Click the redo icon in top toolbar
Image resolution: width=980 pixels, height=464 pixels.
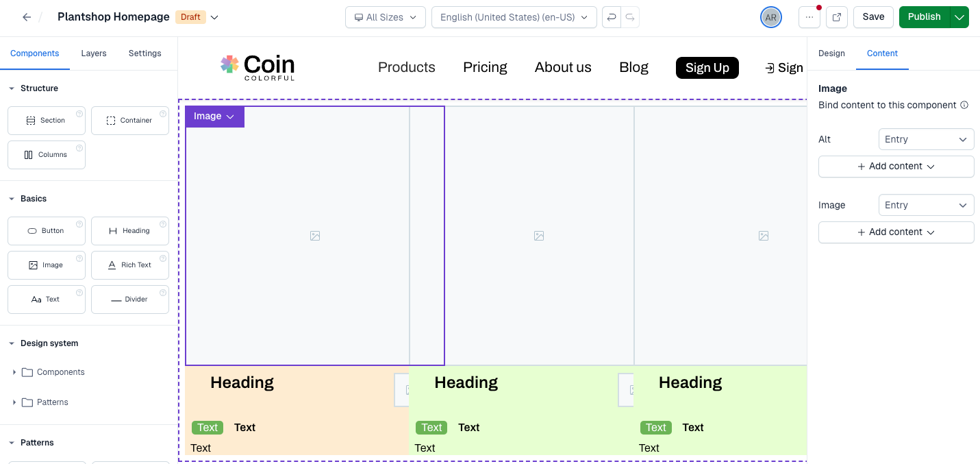630,17
